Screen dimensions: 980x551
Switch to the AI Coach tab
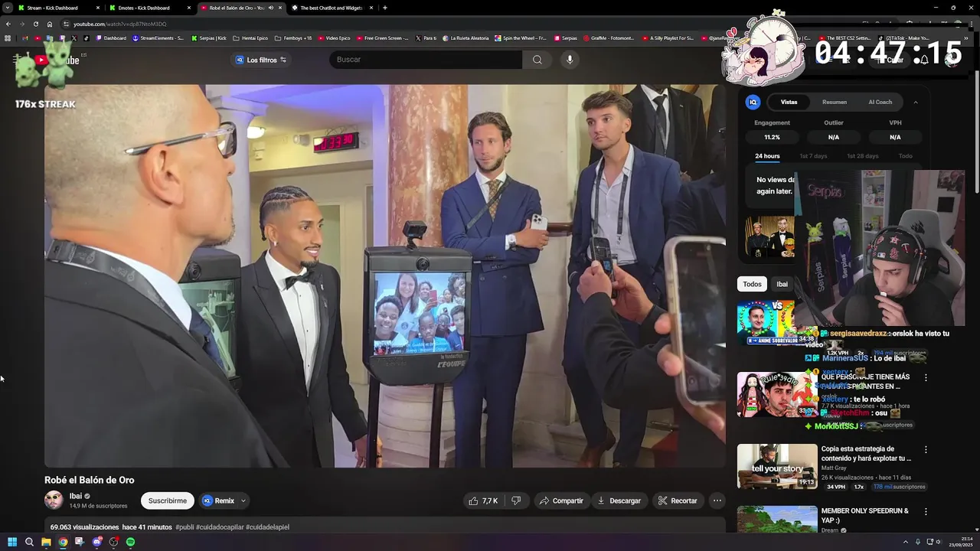coord(880,102)
